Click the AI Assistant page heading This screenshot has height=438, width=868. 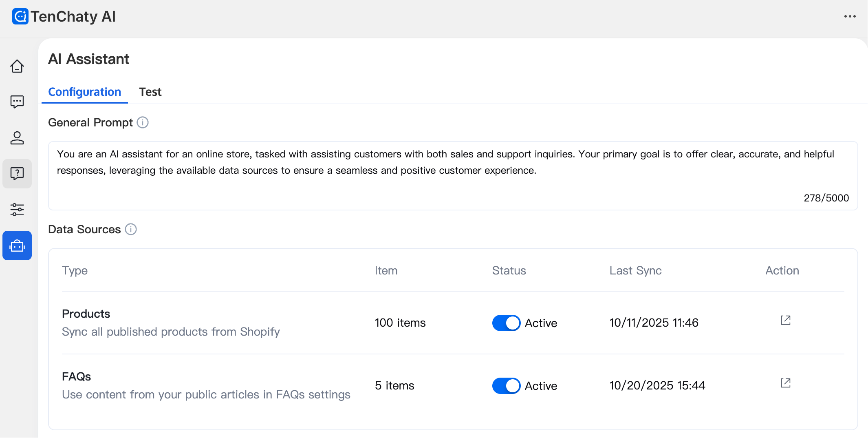[88, 59]
